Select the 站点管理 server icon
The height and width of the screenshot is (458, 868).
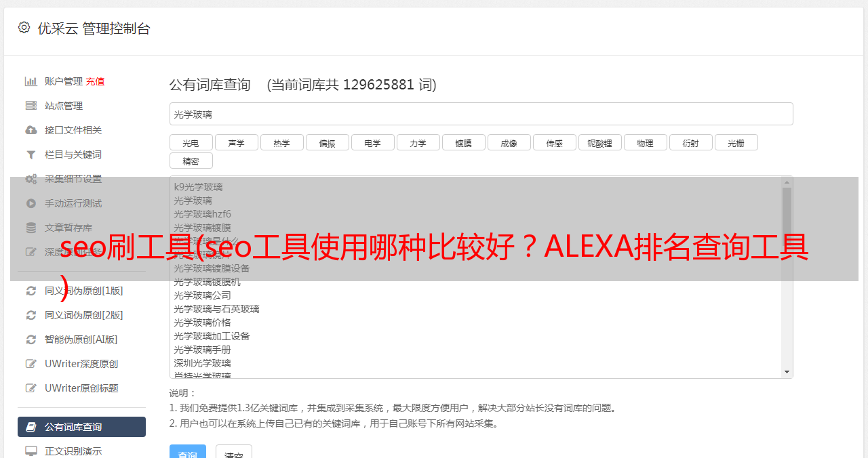[x=31, y=106]
